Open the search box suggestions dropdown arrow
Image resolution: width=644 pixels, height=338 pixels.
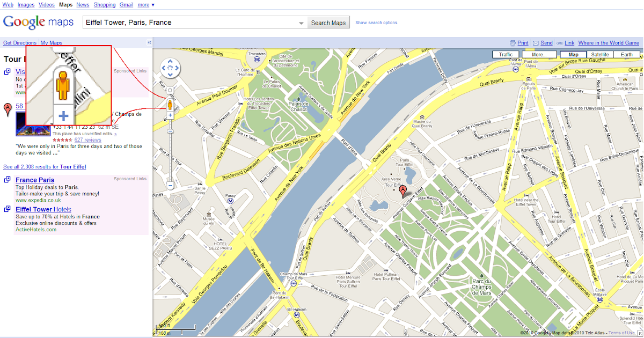click(302, 23)
